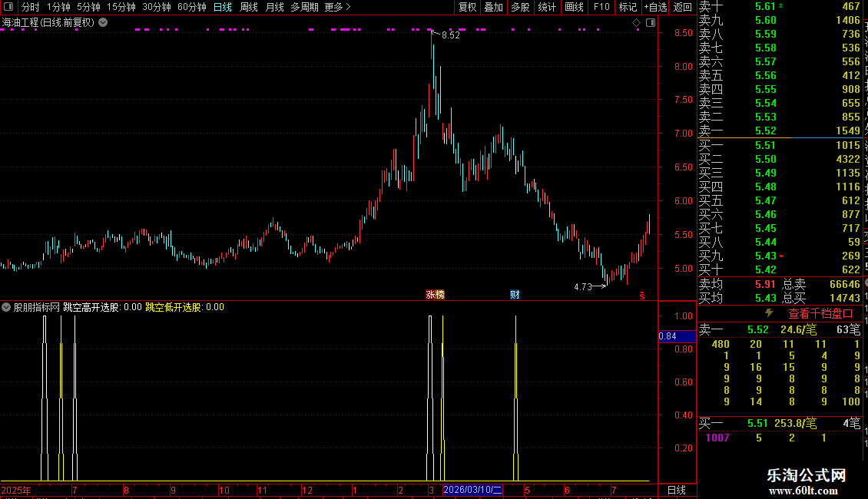Click the lightning icon beside 查看千档盘口
Viewport: 868px width, 499px height.
click(x=769, y=313)
